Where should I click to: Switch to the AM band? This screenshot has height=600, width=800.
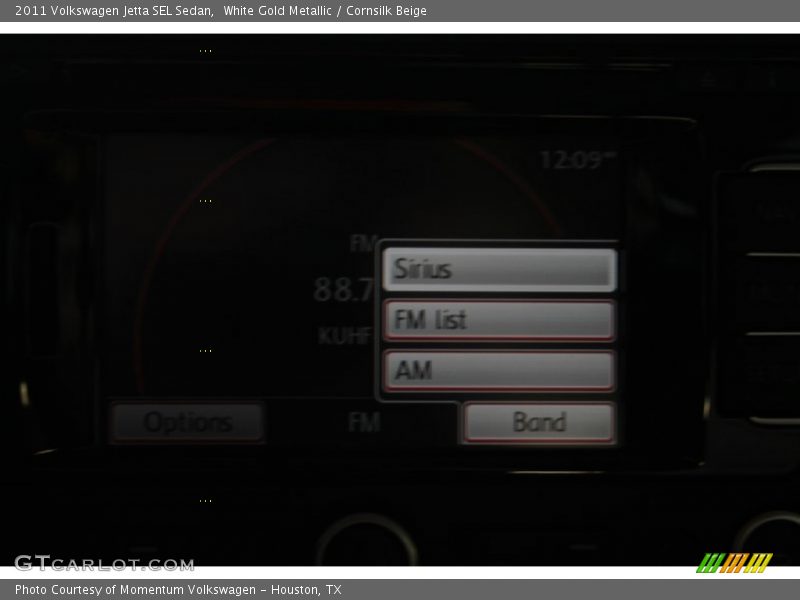[497, 370]
